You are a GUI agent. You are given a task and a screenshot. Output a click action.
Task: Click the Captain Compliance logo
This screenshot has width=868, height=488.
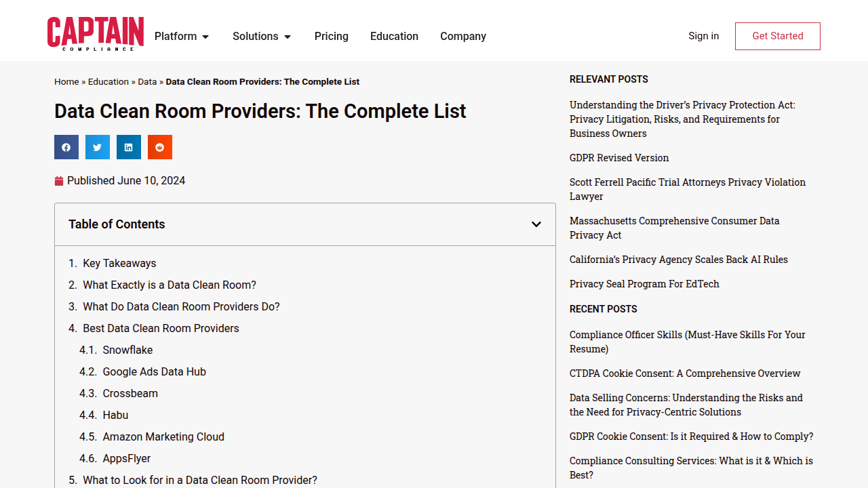tap(96, 35)
